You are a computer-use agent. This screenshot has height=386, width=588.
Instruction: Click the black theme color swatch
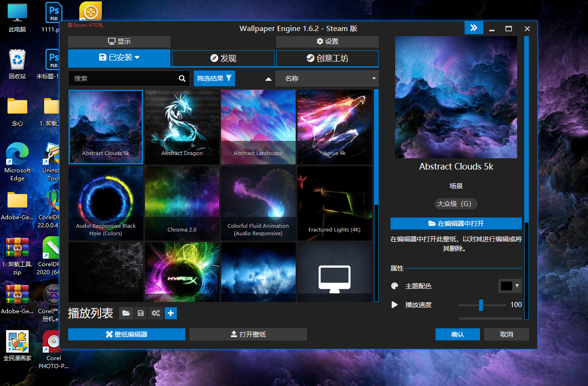point(506,286)
